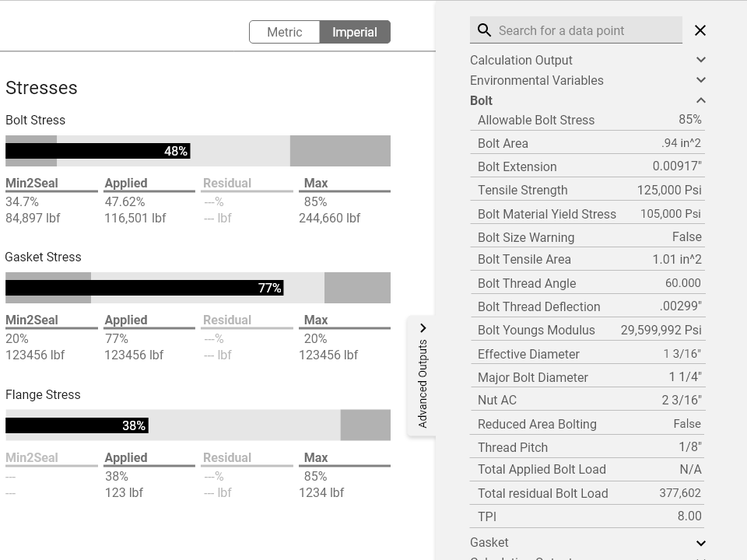Click the Applied column header under Bolt Stress
Screen dimensions: 747x560
tap(127, 184)
